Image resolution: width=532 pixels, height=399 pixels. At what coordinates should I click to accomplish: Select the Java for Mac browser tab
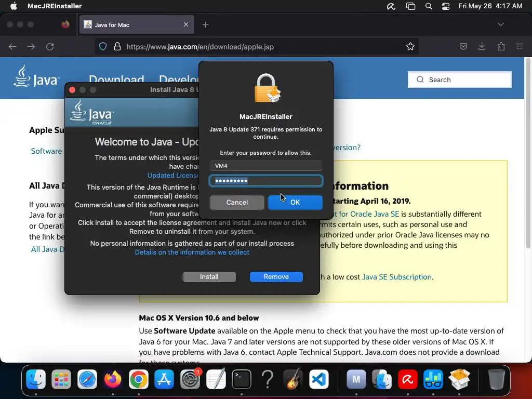137,25
